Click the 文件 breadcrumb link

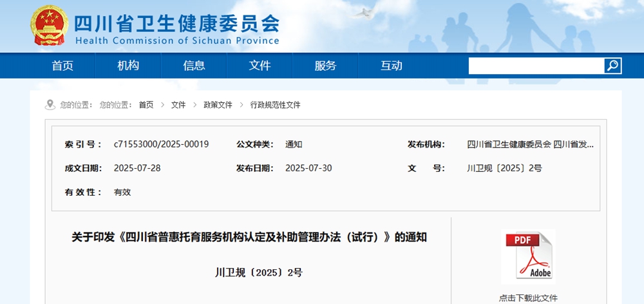click(x=178, y=105)
